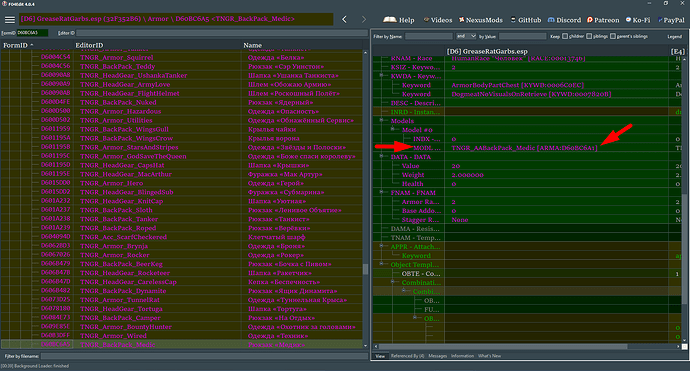Select the TNGR_BackPack_BeerKeg record
Screen dimensions: 690x371
coord(121,264)
